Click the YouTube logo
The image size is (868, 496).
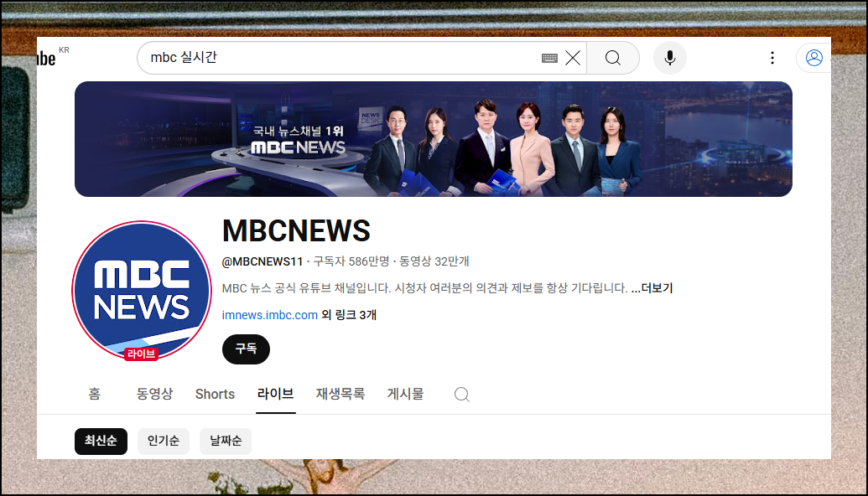(x=46, y=58)
